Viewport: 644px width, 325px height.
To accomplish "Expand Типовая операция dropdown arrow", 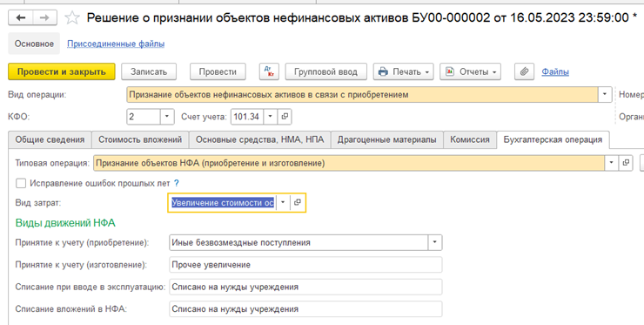I will (x=611, y=163).
